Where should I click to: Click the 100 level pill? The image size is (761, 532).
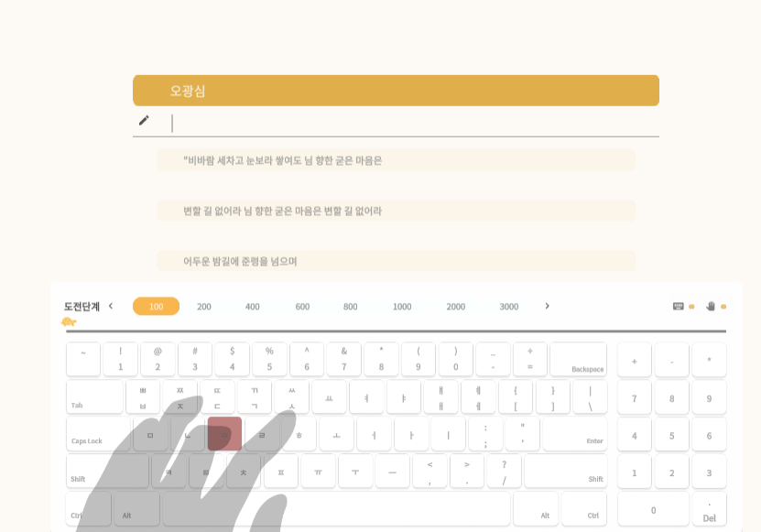[157, 306]
